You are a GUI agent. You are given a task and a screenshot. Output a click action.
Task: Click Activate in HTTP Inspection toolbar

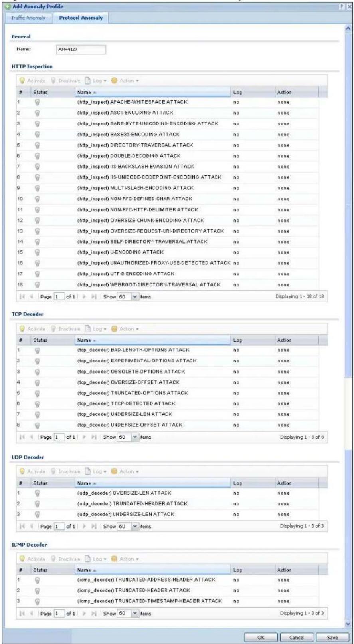[x=33, y=81]
